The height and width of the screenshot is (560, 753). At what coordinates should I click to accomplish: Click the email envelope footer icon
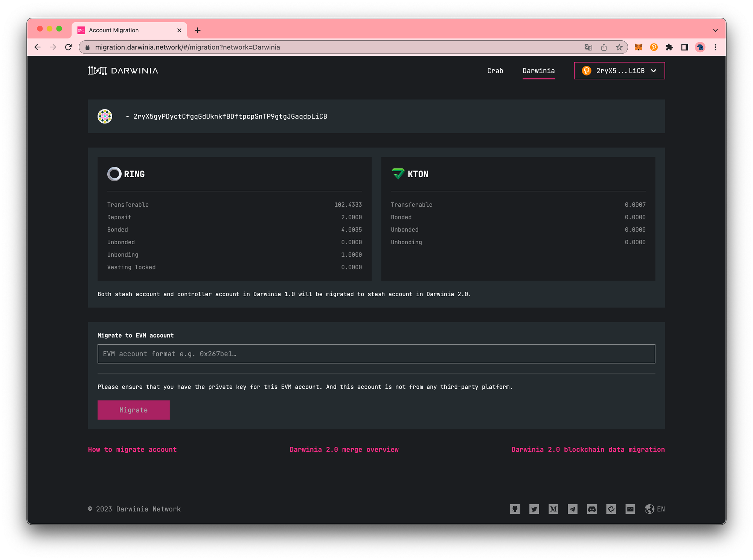[630, 509]
